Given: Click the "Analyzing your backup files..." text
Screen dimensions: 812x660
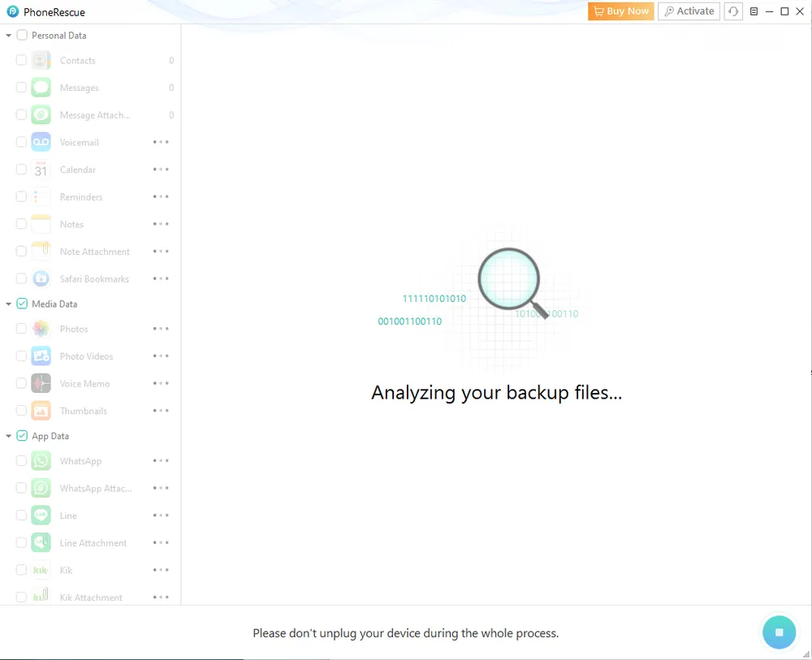Looking at the screenshot, I should pyautogui.click(x=497, y=393).
